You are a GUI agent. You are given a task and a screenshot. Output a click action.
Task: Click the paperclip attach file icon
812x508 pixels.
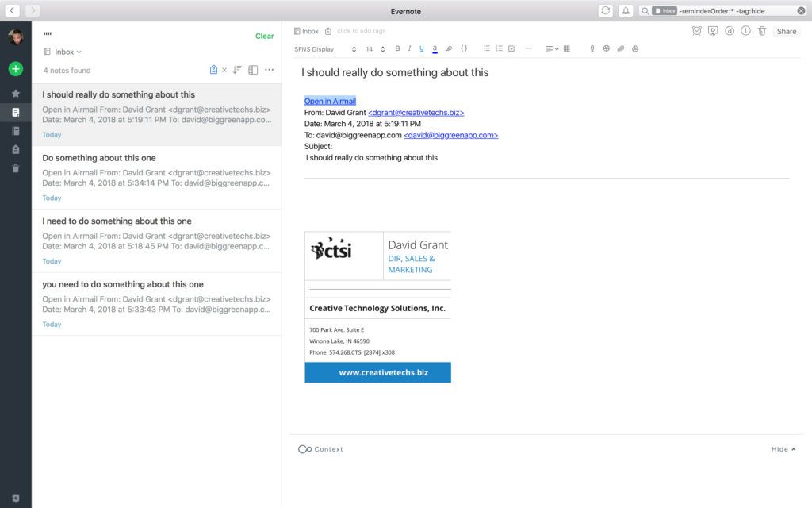pyautogui.click(x=621, y=48)
